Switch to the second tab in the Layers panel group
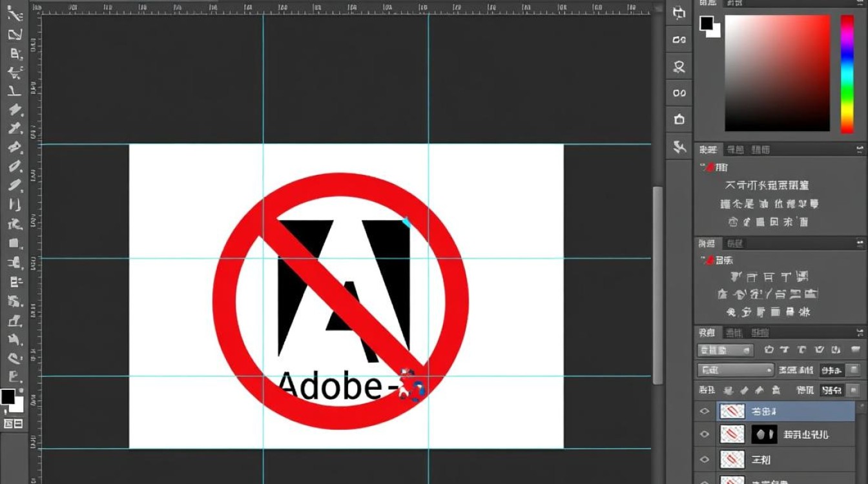868x484 pixels. pos(734,333)
